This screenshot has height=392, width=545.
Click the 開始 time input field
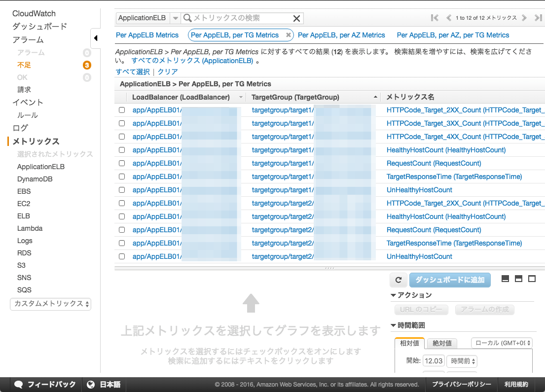[434, 361]
